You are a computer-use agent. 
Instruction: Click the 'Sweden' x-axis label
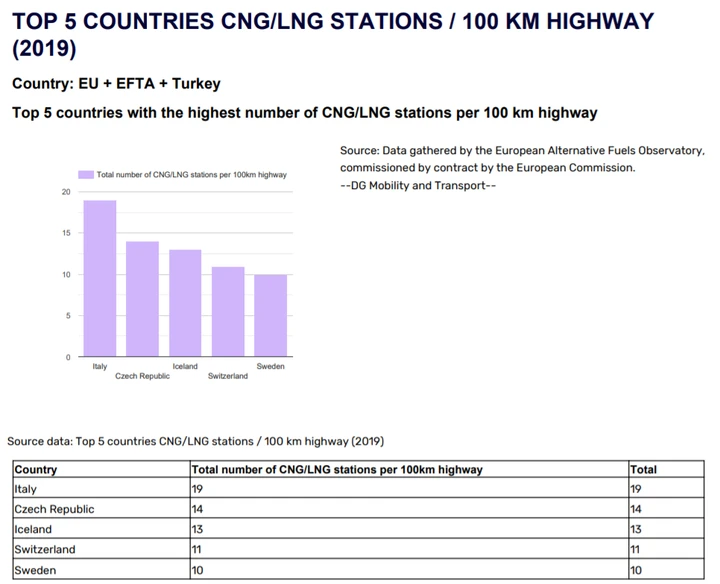click(x=270, y=366)
